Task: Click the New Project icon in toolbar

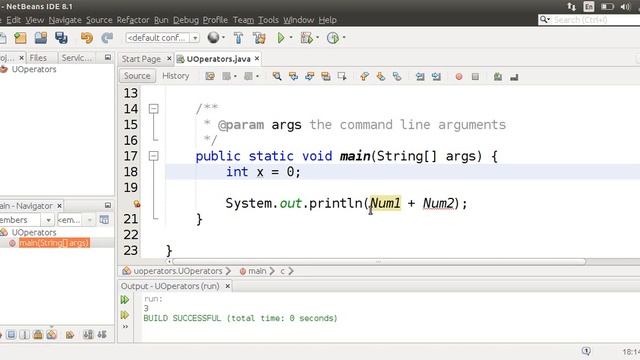Action: [20, 38]
